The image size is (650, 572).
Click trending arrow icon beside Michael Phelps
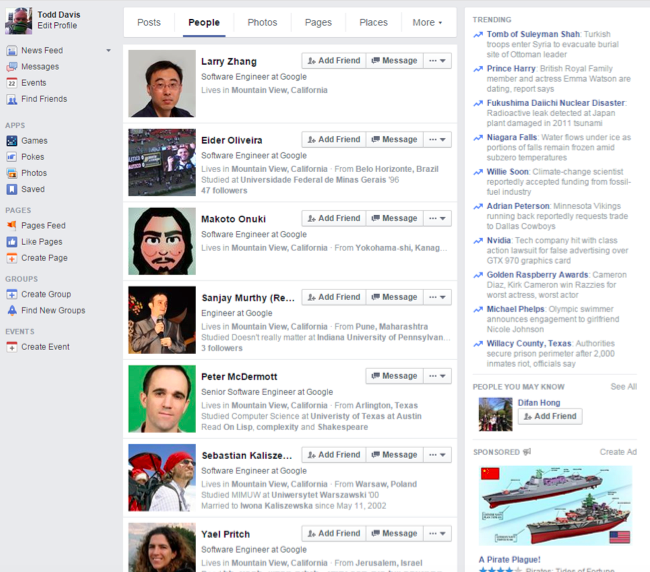click(x=478, y=309)
